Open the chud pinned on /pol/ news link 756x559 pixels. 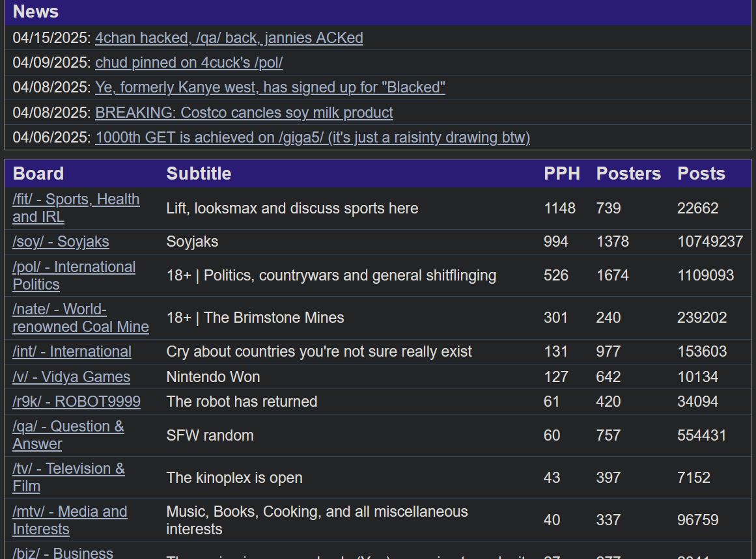pyautogui.click(x=189, y=62)
